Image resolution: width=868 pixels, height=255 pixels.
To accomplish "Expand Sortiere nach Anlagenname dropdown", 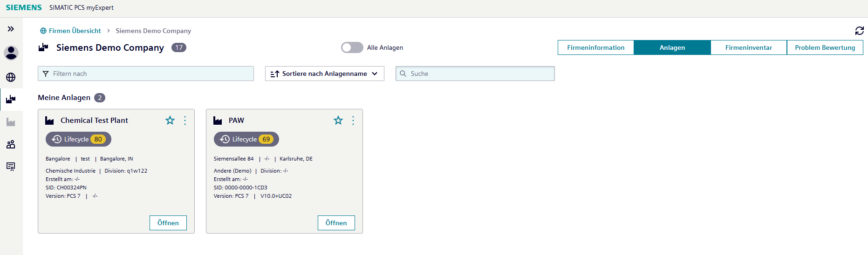I will tap(324, 74).
